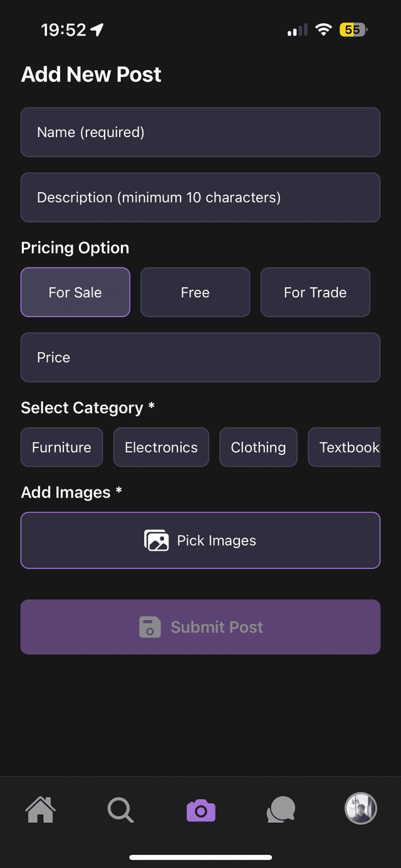Tap the location arrow next to the clock
This screenshot has width=401, height=868.
pos(96,29)
